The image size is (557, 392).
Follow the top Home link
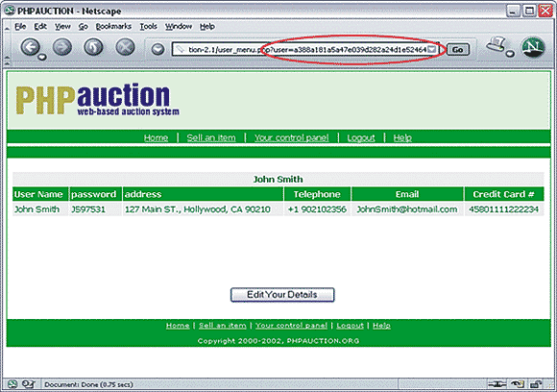[156, 137]
